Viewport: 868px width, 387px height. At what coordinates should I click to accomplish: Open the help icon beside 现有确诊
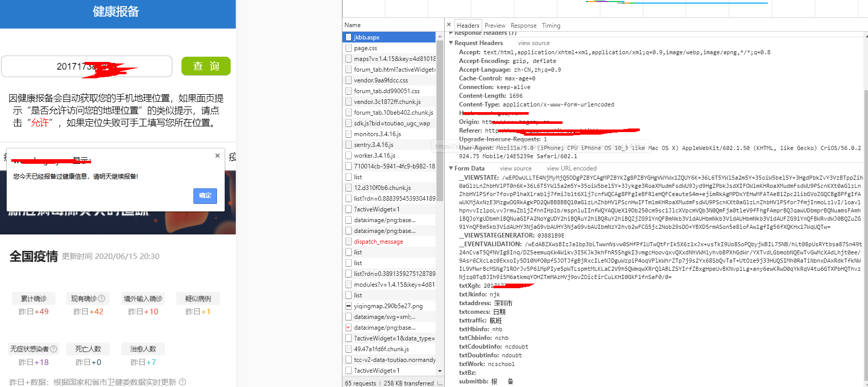(x=101, y=298)
